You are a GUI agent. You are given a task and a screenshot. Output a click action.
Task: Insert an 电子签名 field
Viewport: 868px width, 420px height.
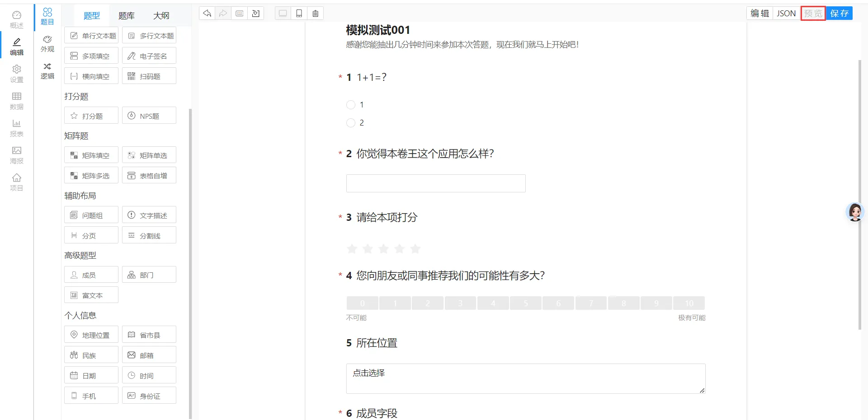tap(149, 56)
